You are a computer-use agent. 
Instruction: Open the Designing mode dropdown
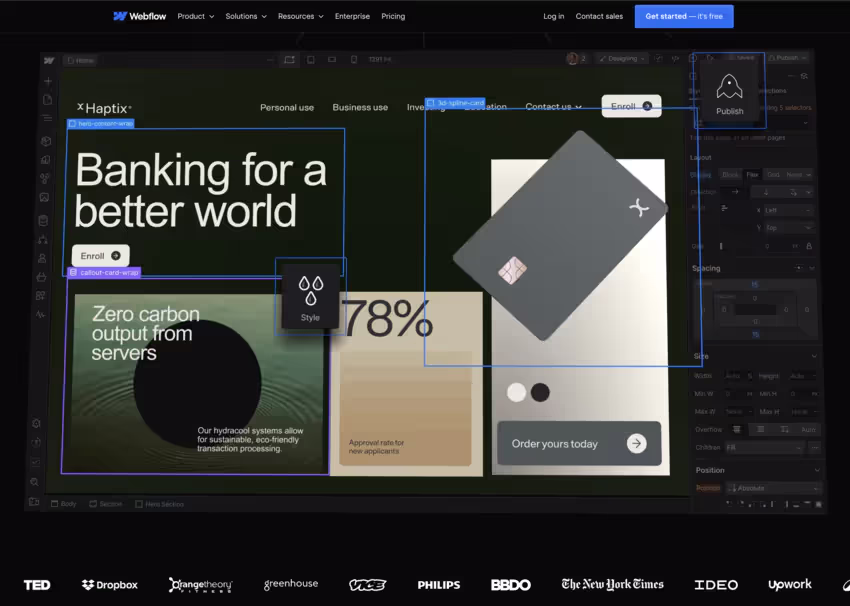(x=622, y=59)
